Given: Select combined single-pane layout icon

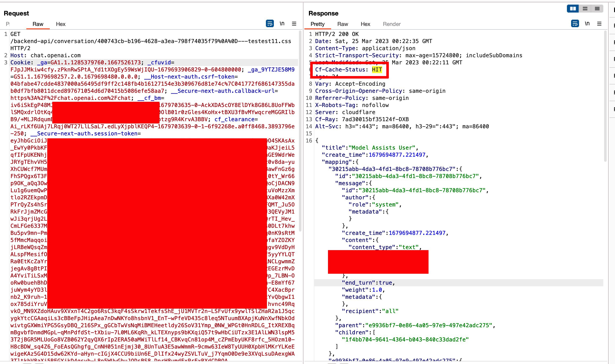Looking at the screenshot, I should (x=597, y=9).
